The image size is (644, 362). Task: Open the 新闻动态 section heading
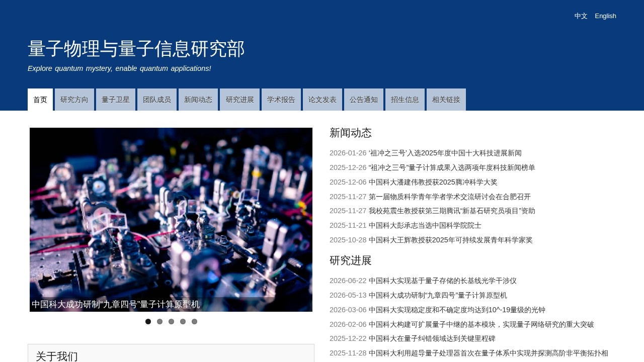[351, 133]
